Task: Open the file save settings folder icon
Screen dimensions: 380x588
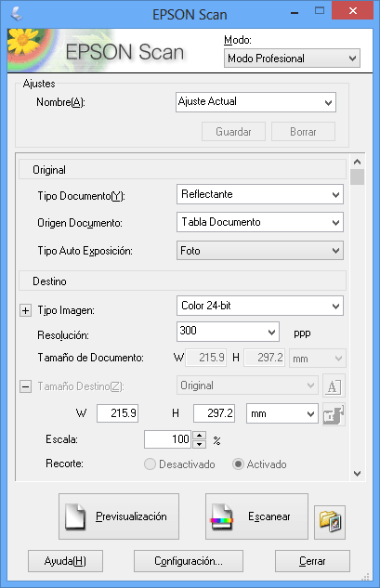Action: (329, 522)
